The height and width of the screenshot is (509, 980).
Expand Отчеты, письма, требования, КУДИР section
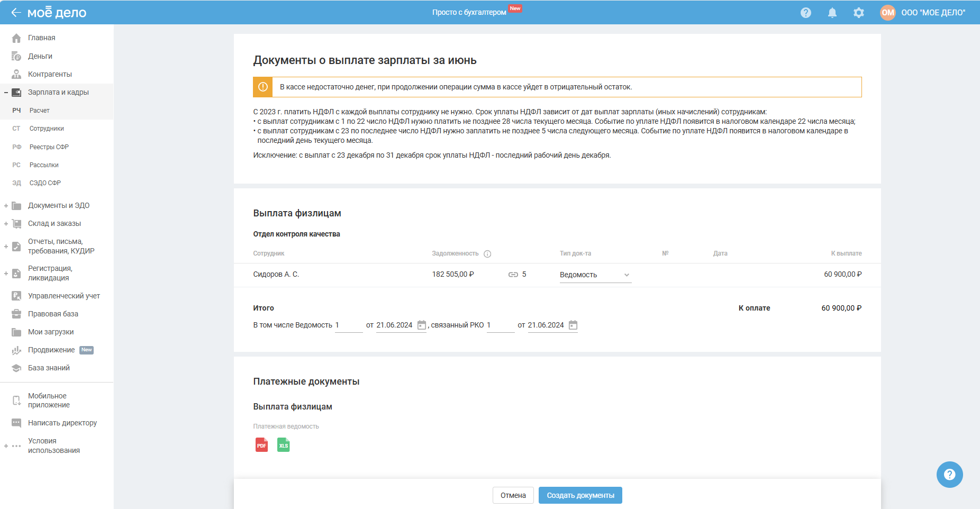click(x=6, y=247)
